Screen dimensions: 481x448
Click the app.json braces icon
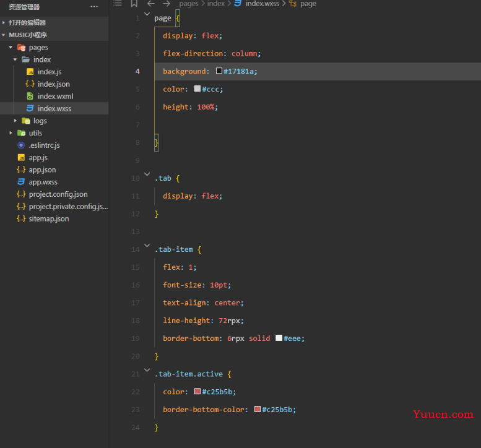tap(21, 170)
